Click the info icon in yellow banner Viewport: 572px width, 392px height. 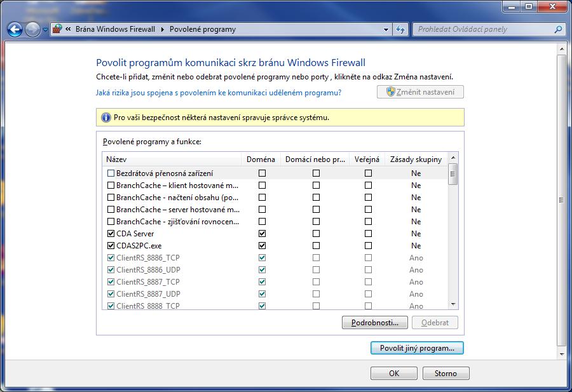(x=106, y=118)
